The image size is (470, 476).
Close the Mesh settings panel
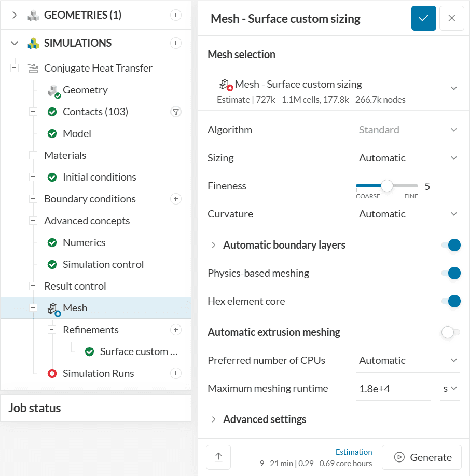(x=451, y=18)
